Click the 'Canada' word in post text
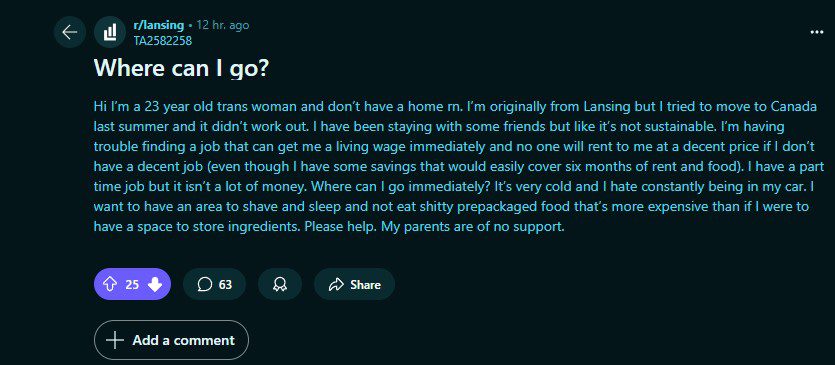Screen dimensions: 835x365 point(792,107)
